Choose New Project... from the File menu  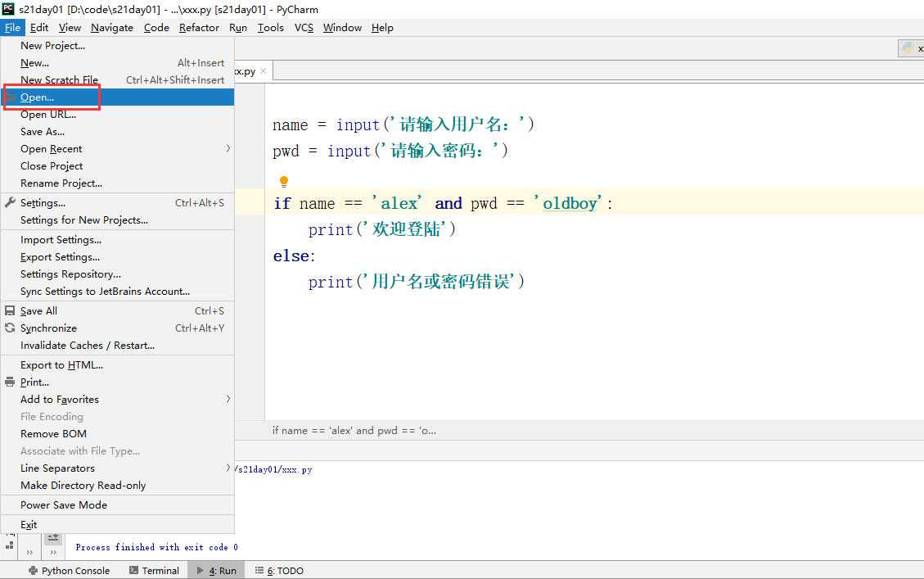click(x=117, y=45)
